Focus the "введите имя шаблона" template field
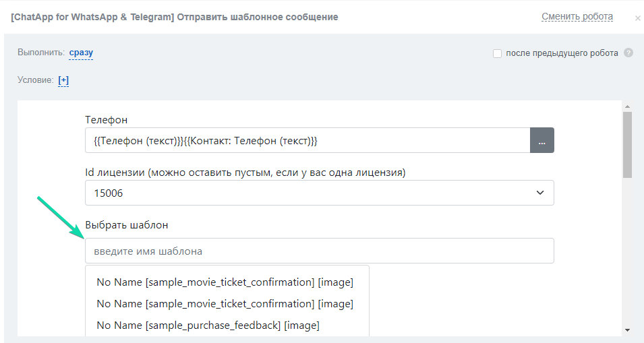This screenshot has height=343, width=644. pyautogui.click(x=319, y=251)
